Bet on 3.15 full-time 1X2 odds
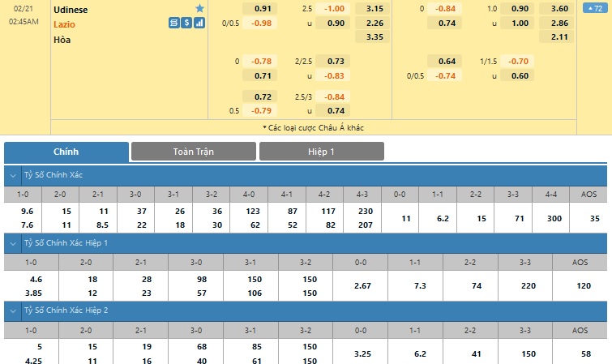Screen dimensions: 612x364 point(374,9)
